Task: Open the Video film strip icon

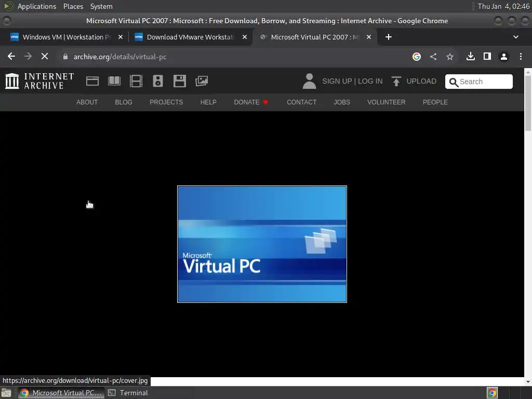Action: tap(136, 81)
